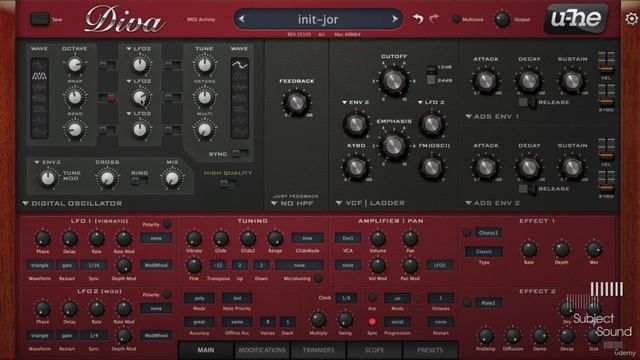This screenshot has width=640, height=360.
Task: Click the Save button
Action: 40,19
